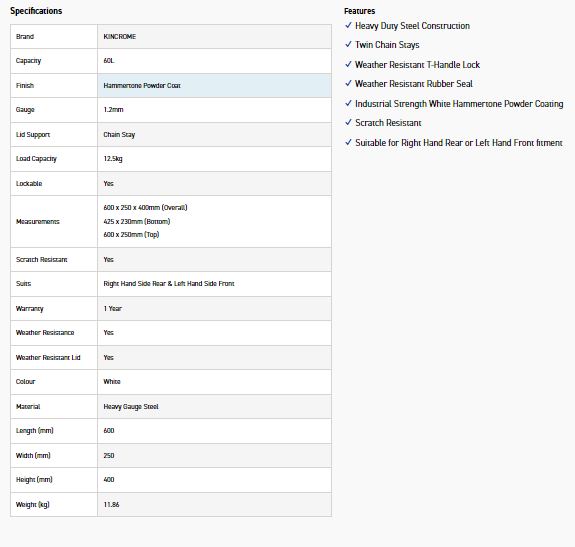Click the checkmark next to Twin Chain Stays
The width and height of the screenshot is (575, 547).
[348, 44]
